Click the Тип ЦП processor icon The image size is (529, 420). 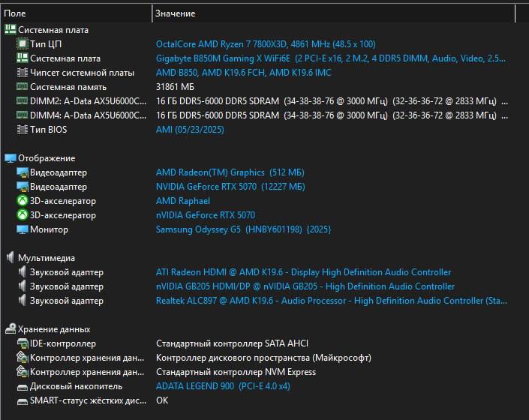pyautogui.click(x=23, y=43)
